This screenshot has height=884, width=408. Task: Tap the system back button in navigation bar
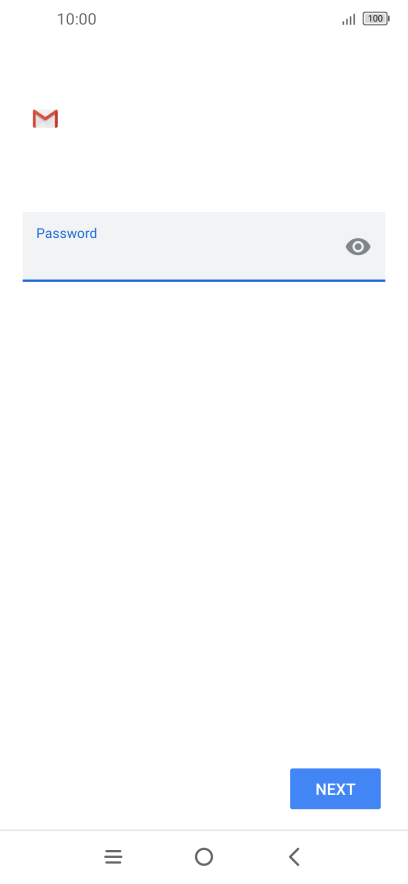(294, 857)
